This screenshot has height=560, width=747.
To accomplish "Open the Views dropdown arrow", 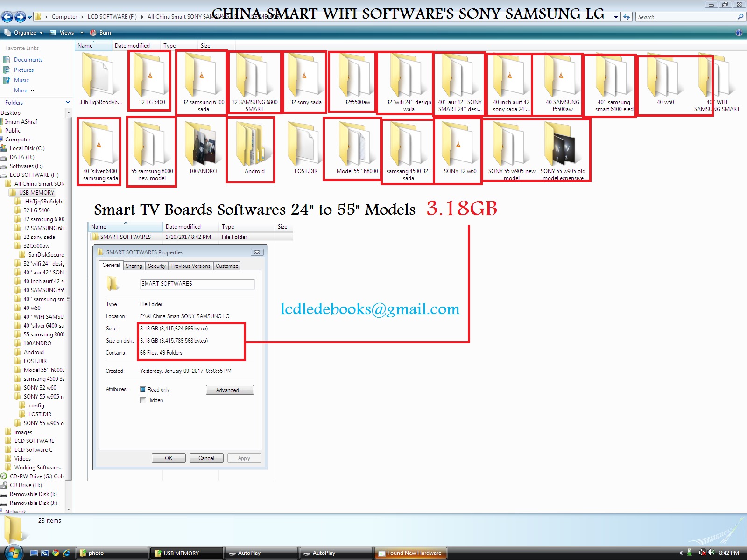I will (81, 32).
